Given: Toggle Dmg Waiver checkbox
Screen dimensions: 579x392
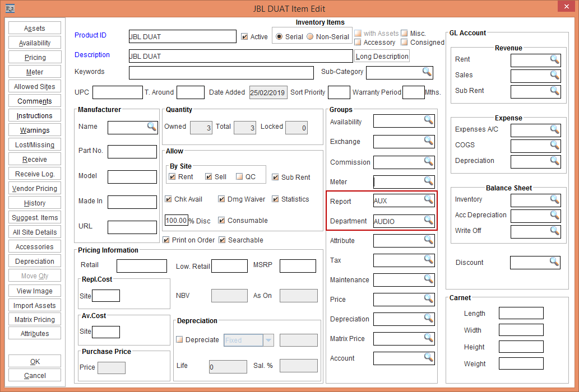Looking at the screenshot, I should 221,199.
